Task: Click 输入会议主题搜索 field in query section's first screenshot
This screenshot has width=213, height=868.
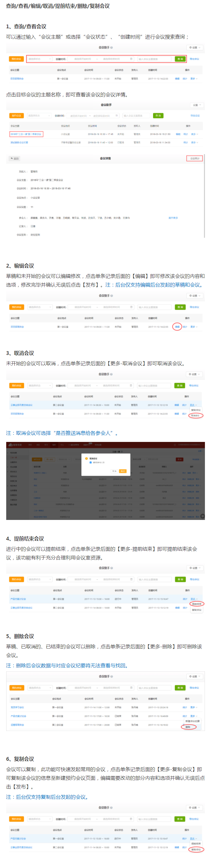Action: [x=154, y=59]
